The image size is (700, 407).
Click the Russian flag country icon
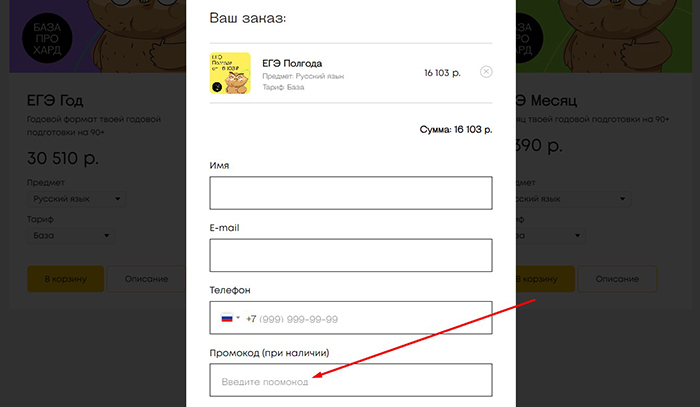click(x=227, y=319)
